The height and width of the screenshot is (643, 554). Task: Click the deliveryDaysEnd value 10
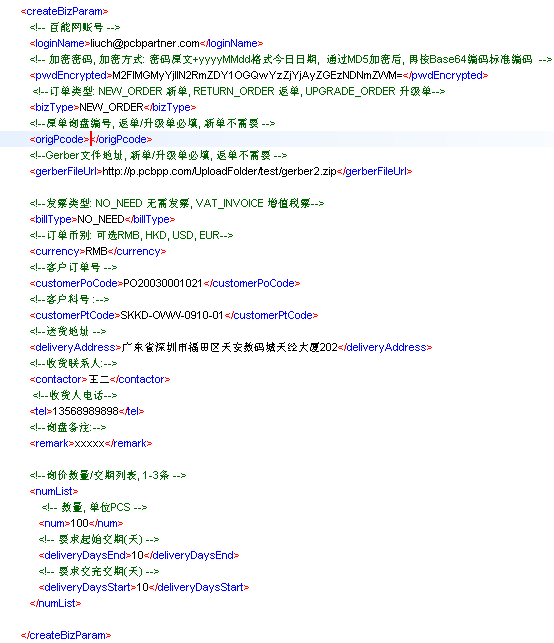(137, 555)
